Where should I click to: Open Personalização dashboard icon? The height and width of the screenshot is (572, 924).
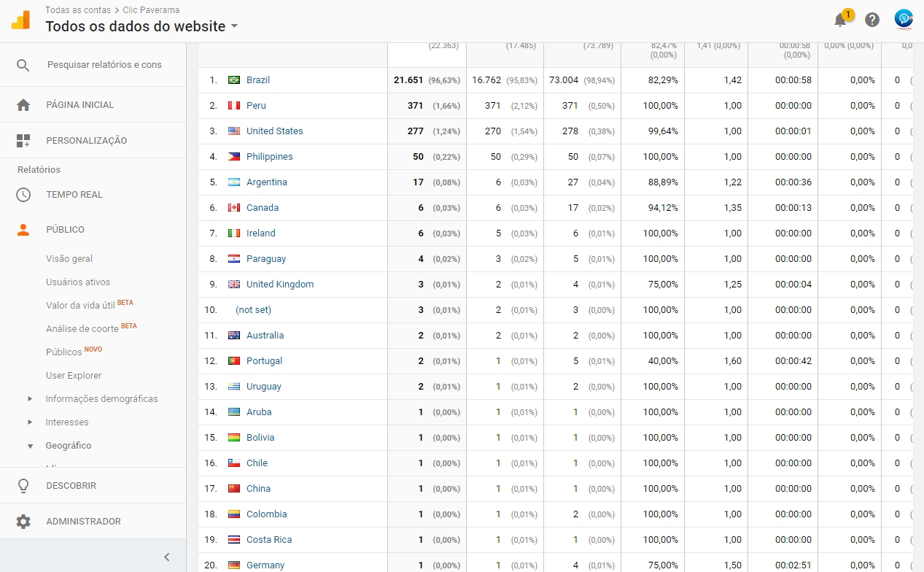23,141
